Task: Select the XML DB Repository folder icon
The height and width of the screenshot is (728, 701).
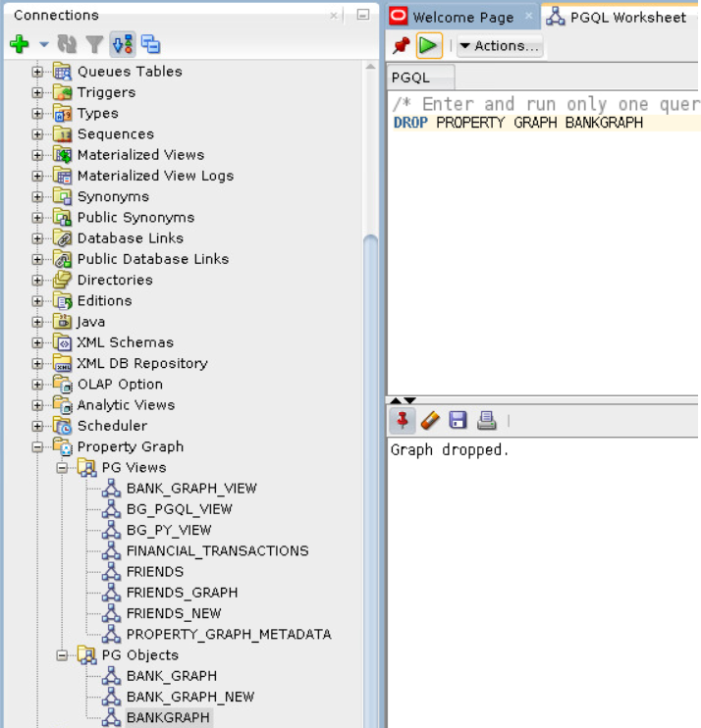Action: click(62, 363)
